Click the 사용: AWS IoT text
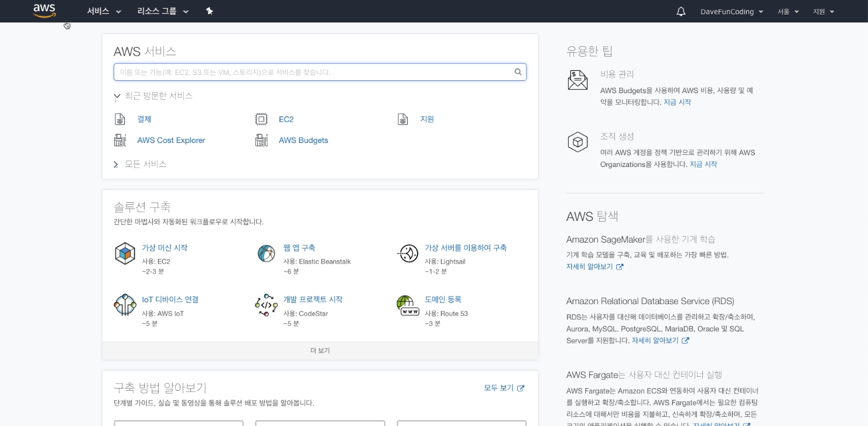Image resolution: width=868 pixels, height=426 pixels. [x=163, y=313]
